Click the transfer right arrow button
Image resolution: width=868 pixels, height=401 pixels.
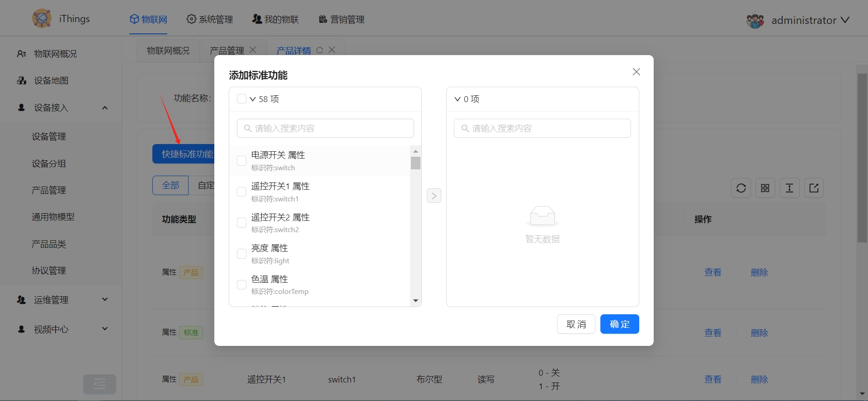[x=434, y=196]
